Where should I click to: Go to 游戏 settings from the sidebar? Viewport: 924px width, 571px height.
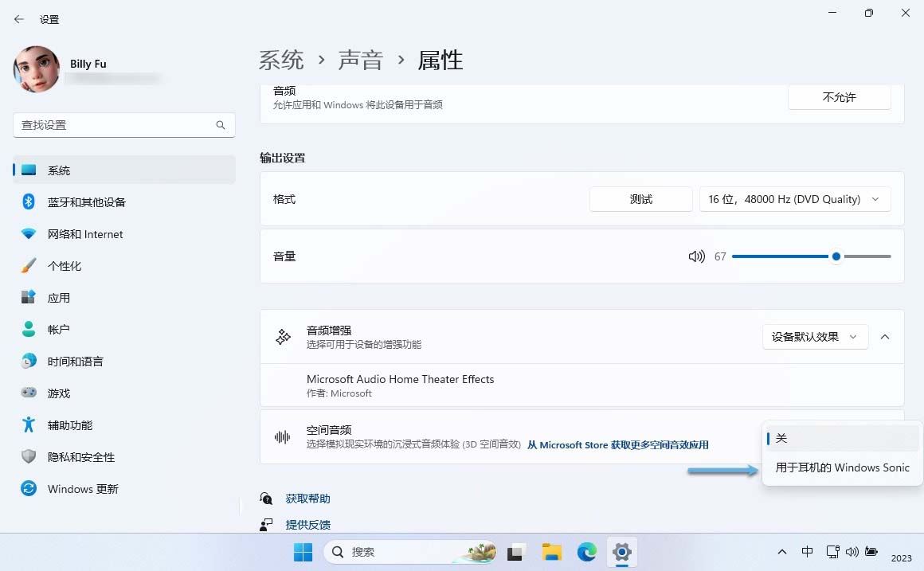pyautogui.click(x=58, y=393)
